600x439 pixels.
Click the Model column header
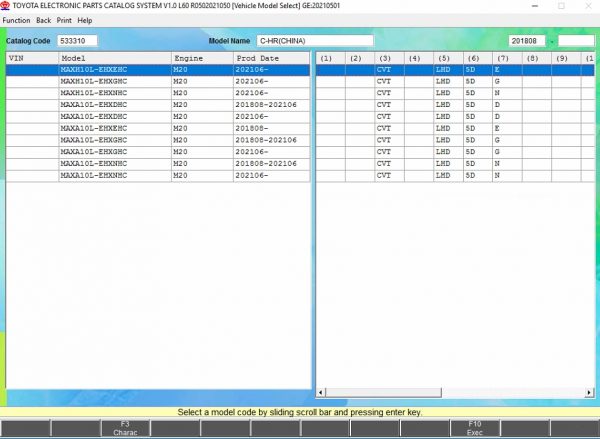click(115, 58)
